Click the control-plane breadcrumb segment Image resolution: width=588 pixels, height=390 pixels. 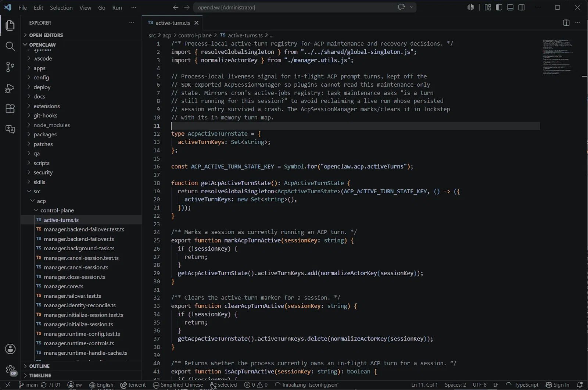pyautogui.click(x=195, y=35)
